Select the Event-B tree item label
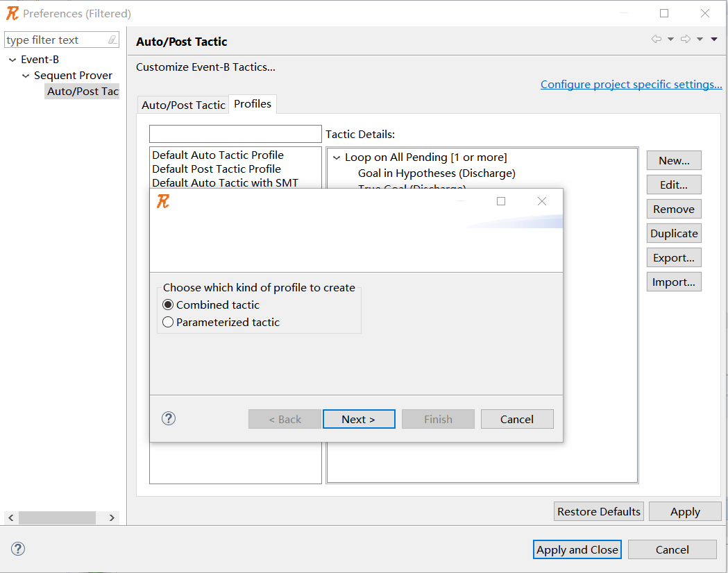The width and height of the screenshot is (728, 573). pos(40,60)
